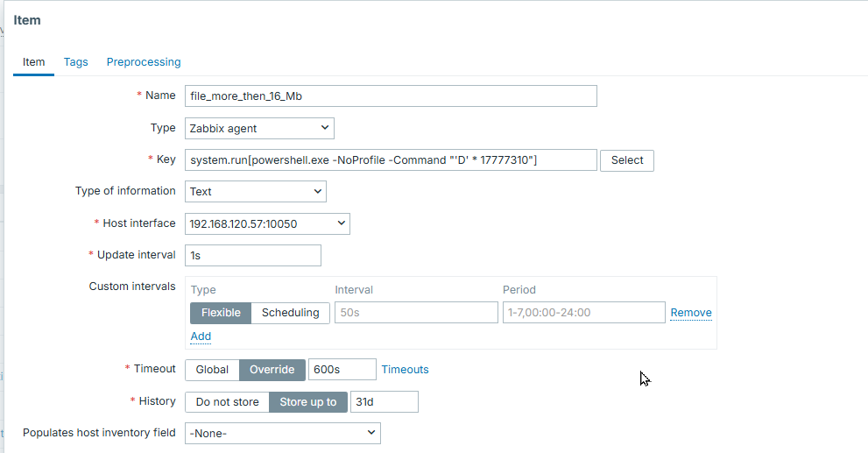Viewport: 868px width, 453px height.
Task: Switch custom interval to Scheduling
Action: (291, 313)
